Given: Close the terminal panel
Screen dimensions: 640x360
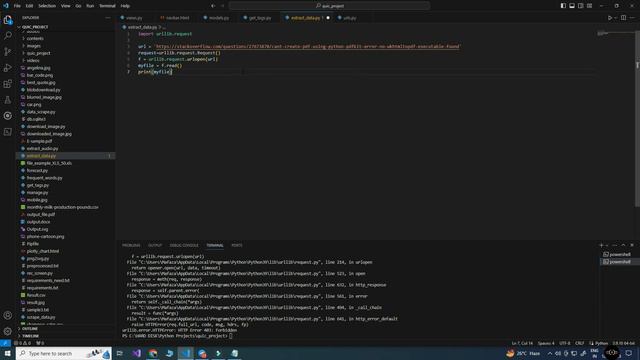Looking at the screenshot, I should [x=632, y=245].
